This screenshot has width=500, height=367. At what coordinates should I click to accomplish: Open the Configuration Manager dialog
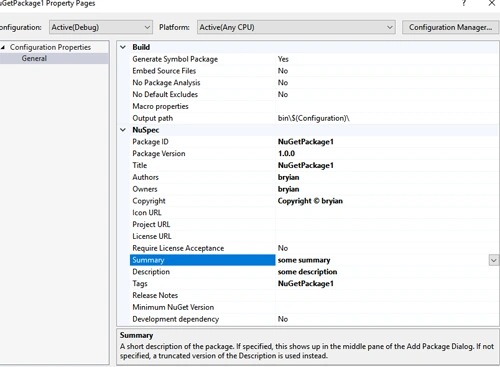[450, 27]
